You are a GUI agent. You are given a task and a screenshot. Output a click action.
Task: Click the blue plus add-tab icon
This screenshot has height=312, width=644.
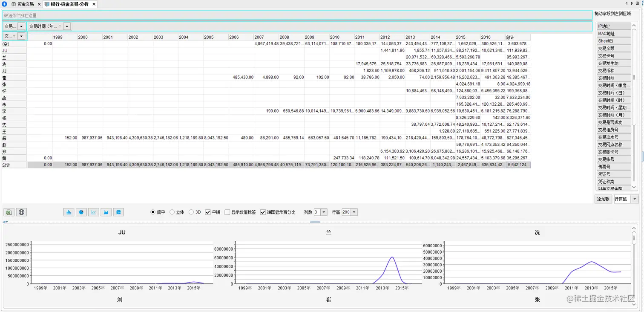4,4
